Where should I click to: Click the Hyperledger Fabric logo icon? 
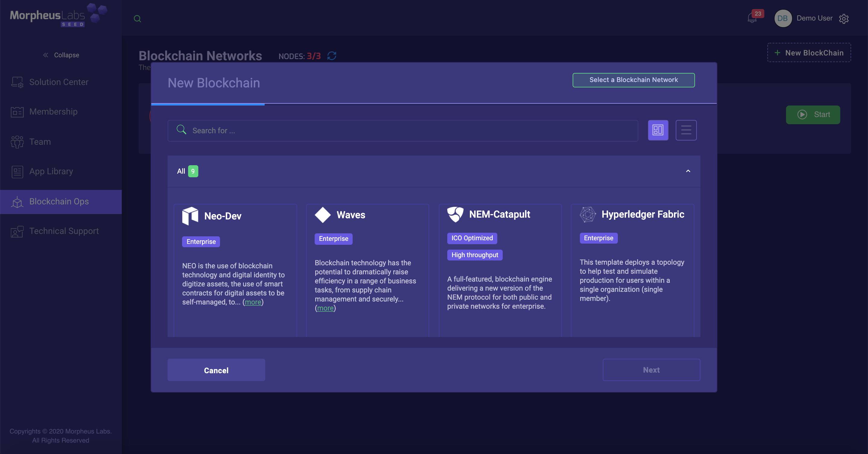(588, 214)
